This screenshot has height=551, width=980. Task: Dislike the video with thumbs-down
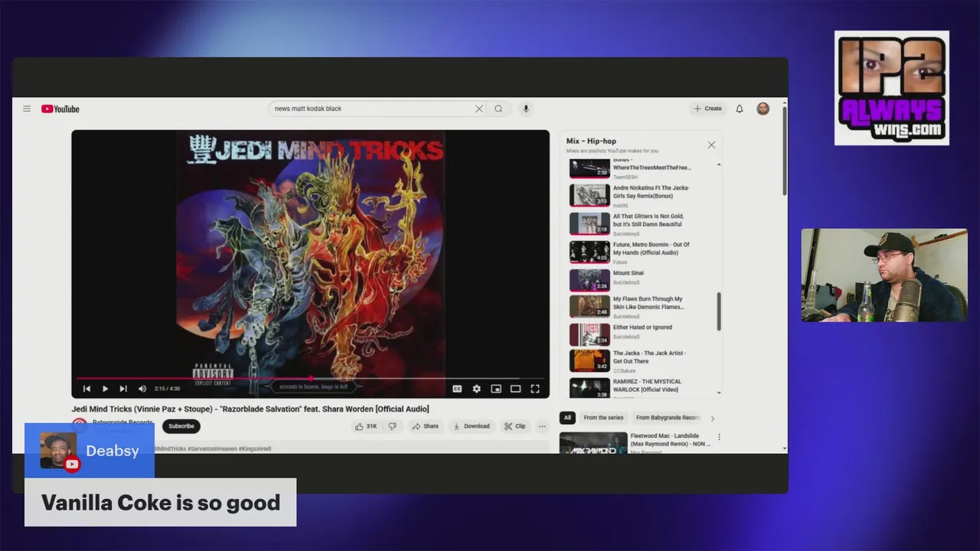(392, 426)
